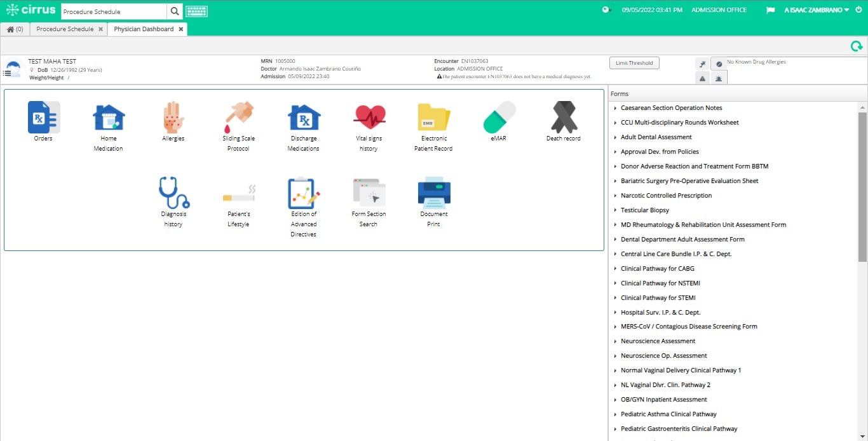
Task: Click the Limit Threshold button
Action: point(634,63)
